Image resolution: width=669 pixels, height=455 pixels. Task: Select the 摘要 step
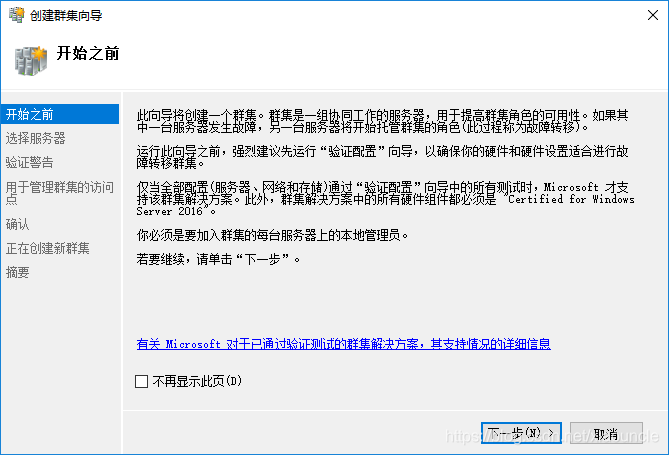17,272
